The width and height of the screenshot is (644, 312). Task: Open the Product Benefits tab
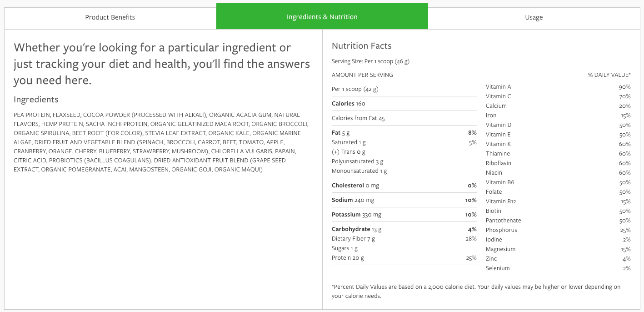110,17
